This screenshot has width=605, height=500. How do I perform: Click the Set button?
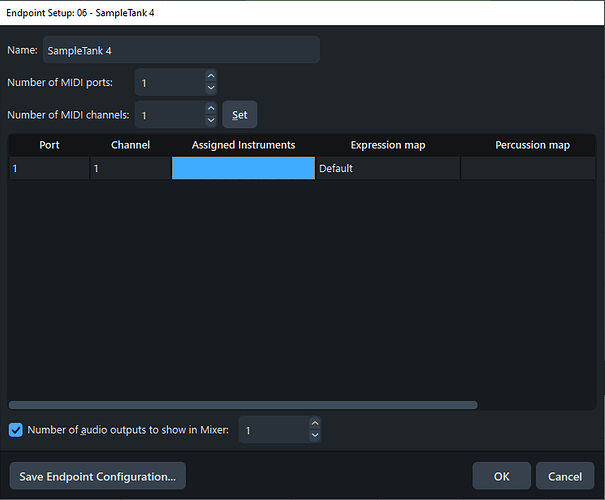click(x=240, y=115)
